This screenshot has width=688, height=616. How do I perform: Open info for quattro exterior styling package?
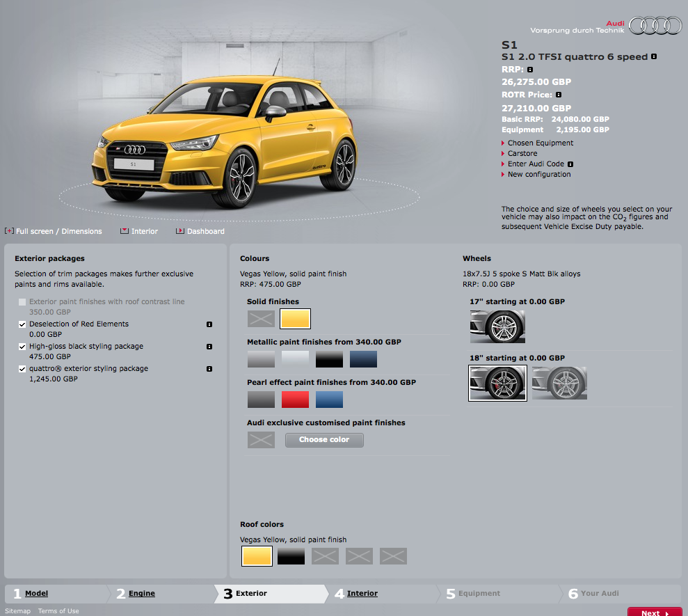[209, 369]
